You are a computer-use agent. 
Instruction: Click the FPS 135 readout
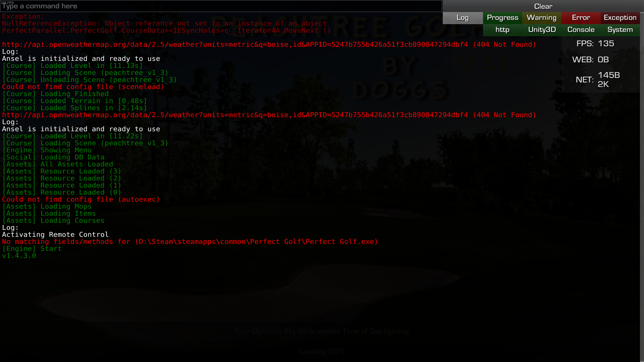tap(595, 44)
